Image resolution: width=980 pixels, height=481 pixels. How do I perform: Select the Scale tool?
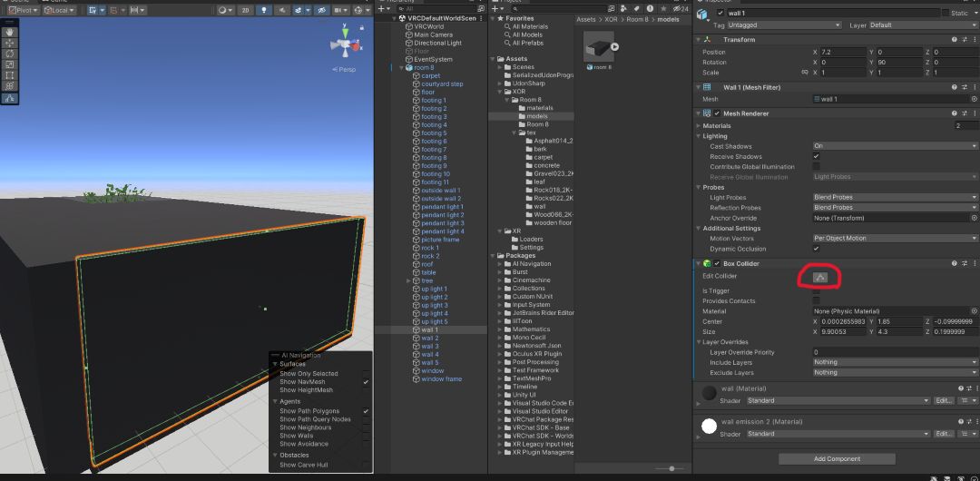click(x=9, y=64)
